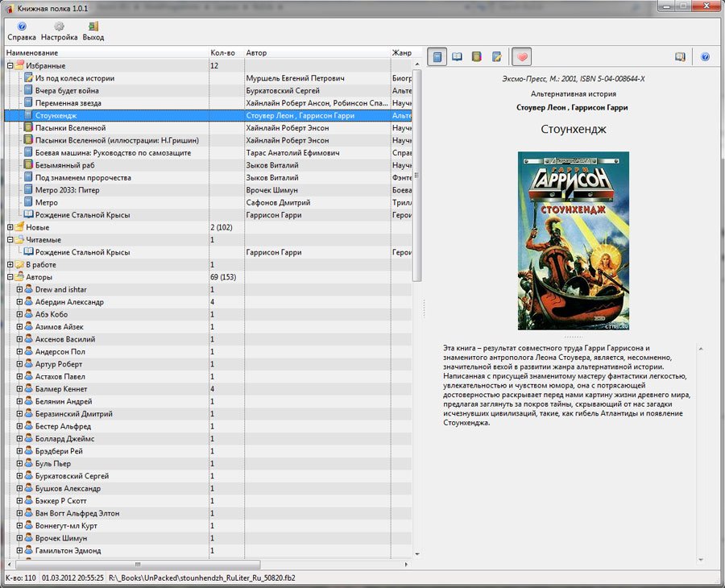Click the app icon in the title bar
The width and height of the screenshot is (725, 588).
coord(10,8)
